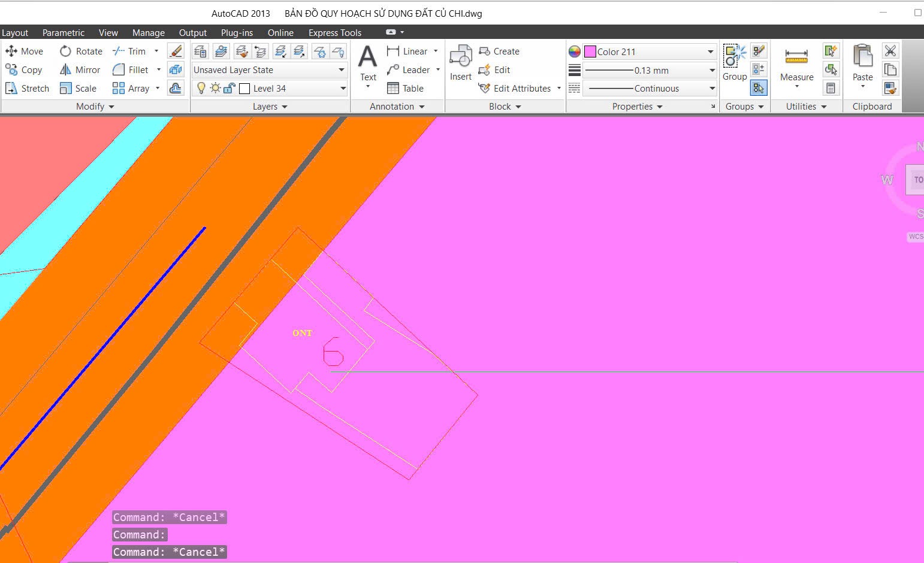Select the Move tool

coord(25,52)
